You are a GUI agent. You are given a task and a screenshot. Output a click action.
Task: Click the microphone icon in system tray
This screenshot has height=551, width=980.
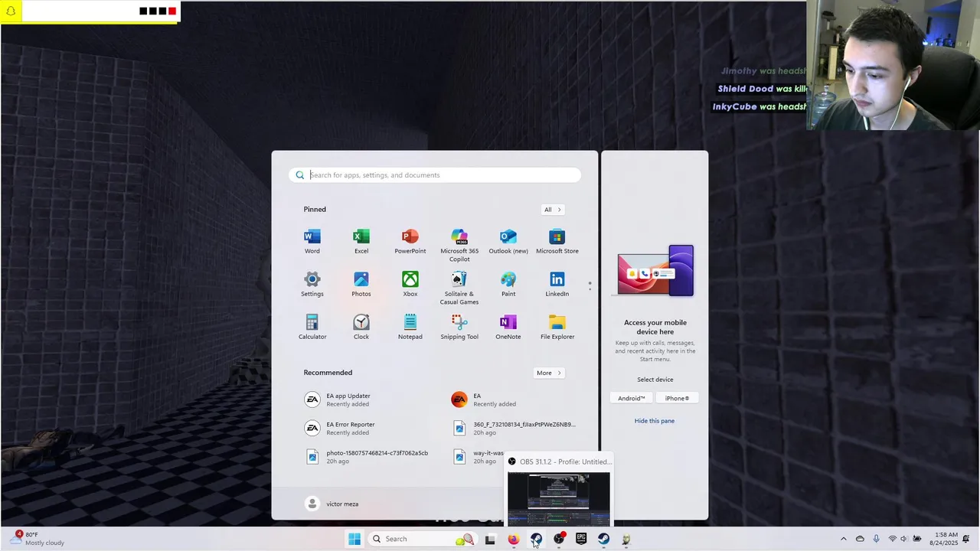[x=876, y=539]
